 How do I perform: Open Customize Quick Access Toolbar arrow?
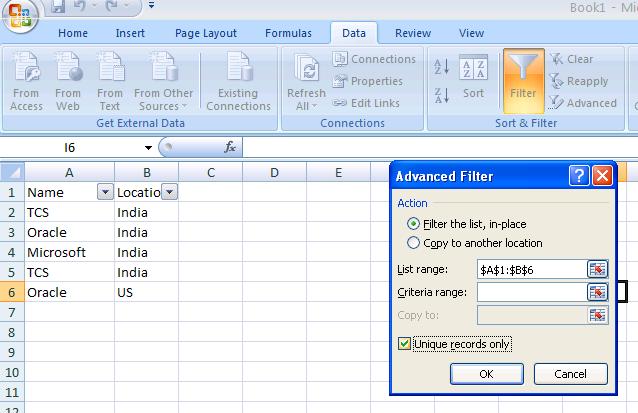[x=151, y=5]
